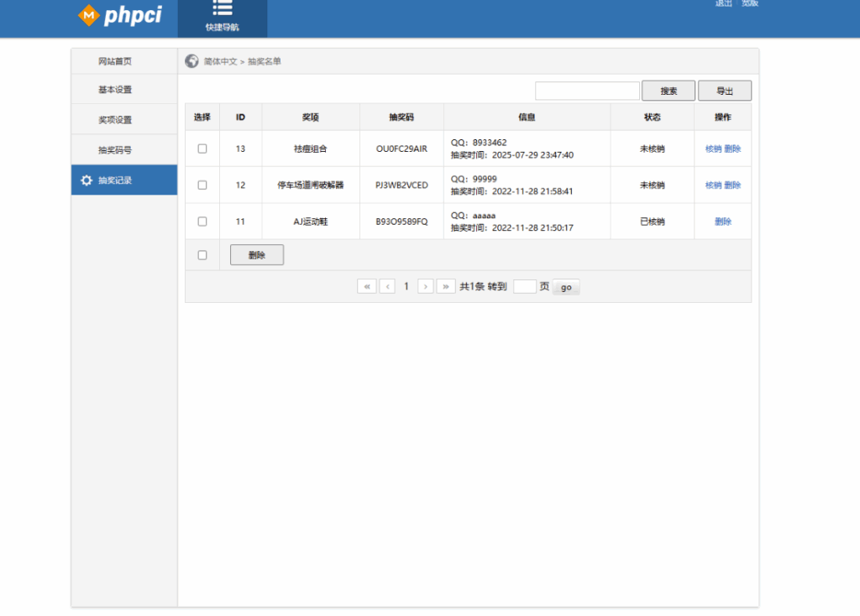Focus the search input field
This screenshot has height=616, width=860.
tap(587, 91)
